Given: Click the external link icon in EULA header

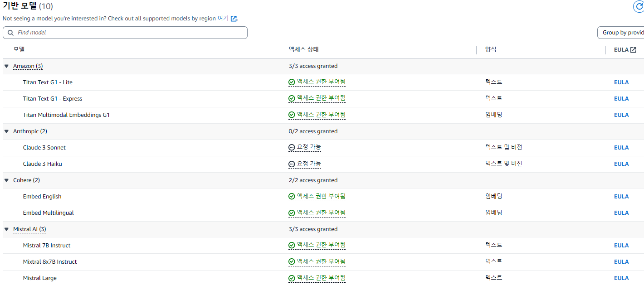Looking at the screenshot, I should pos(633,50).
